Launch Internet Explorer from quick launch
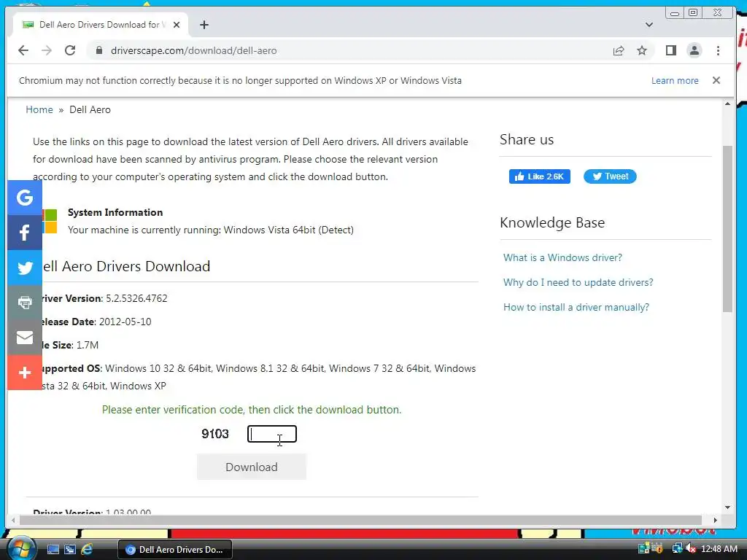Viewport: 747px width, 560px height. click(x=87, y=550)
